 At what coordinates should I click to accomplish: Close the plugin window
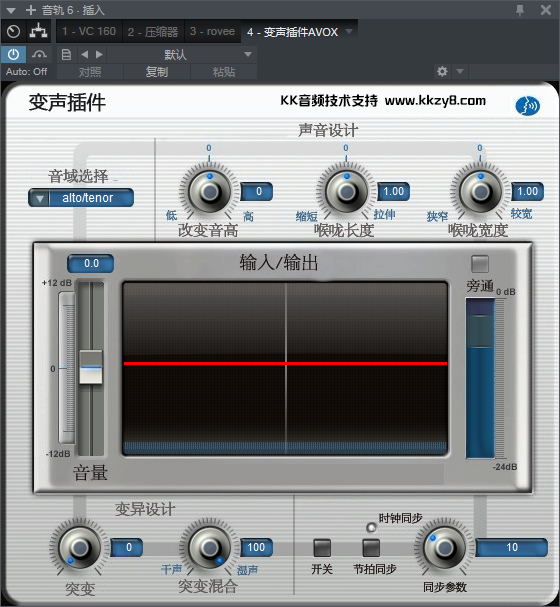[546, 10]
